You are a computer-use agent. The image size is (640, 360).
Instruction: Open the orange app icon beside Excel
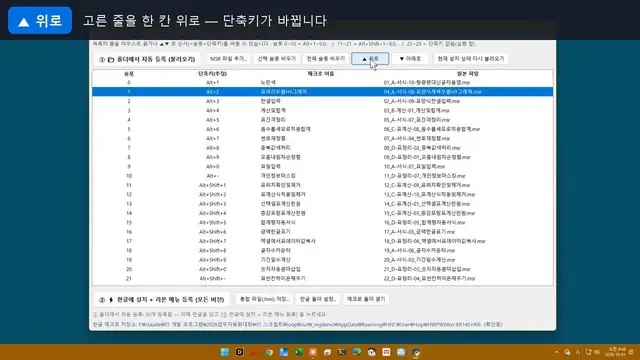coord(313,352)
